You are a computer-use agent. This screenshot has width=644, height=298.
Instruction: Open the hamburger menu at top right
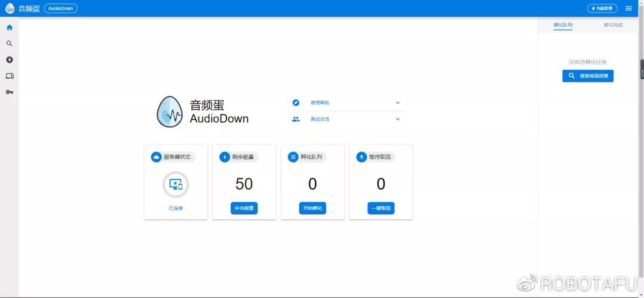coord(628,8)
